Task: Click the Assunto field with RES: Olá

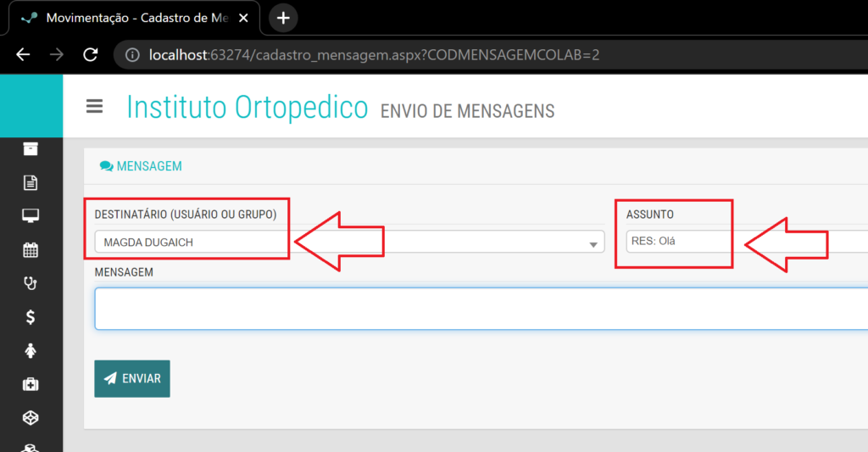Action: point(747,242)
